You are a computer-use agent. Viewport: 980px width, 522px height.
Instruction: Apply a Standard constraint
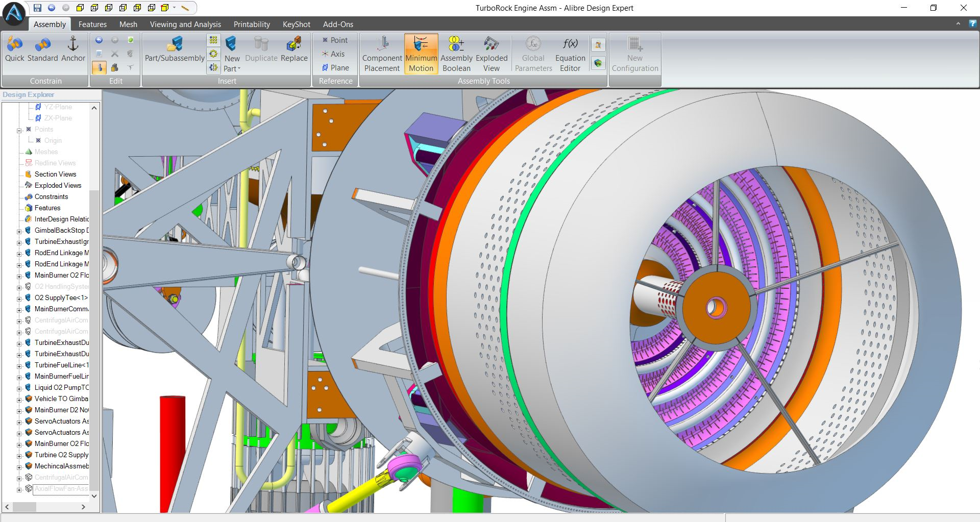point(43,49)
